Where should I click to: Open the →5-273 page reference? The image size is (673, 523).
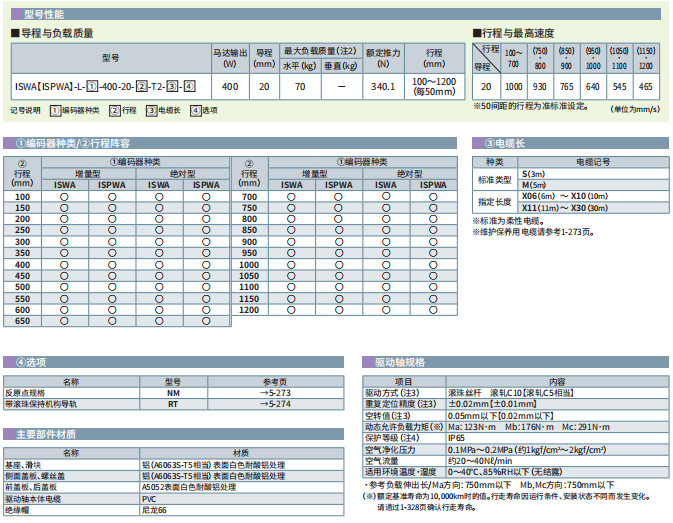(x=275, y=393)
